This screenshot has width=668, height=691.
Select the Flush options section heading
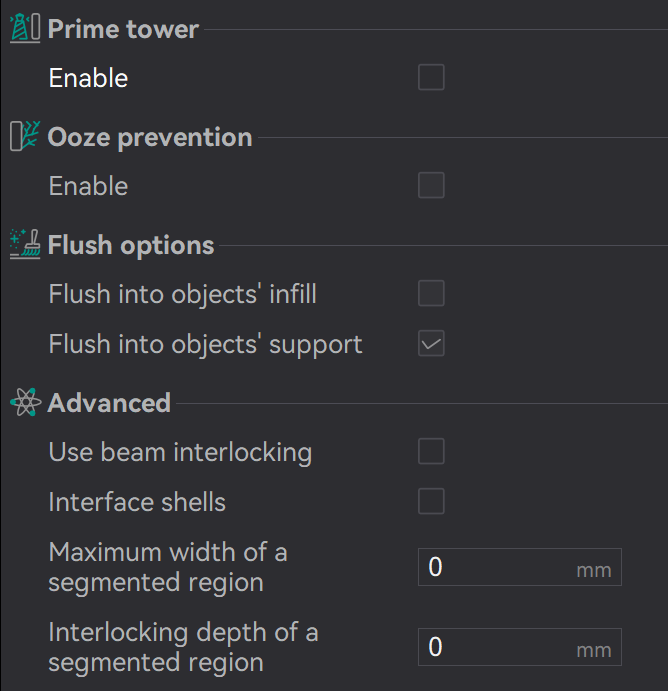point(131,245)
